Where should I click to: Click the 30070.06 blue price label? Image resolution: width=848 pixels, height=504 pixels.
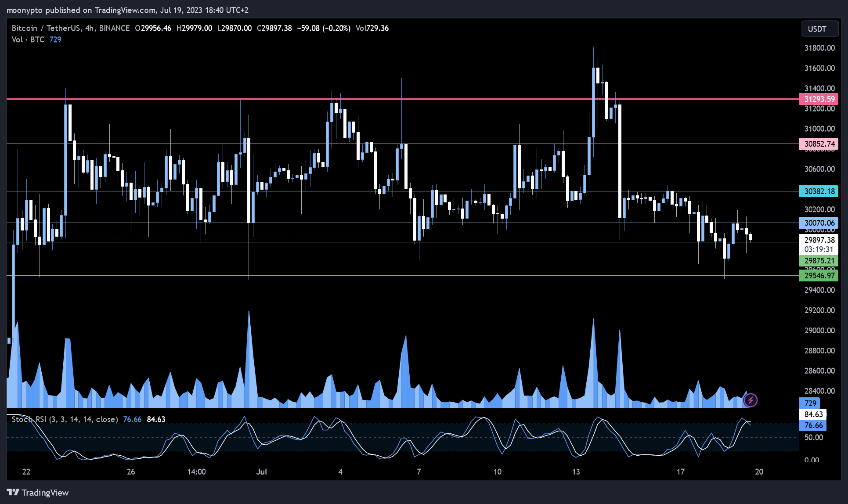point(819,223)
